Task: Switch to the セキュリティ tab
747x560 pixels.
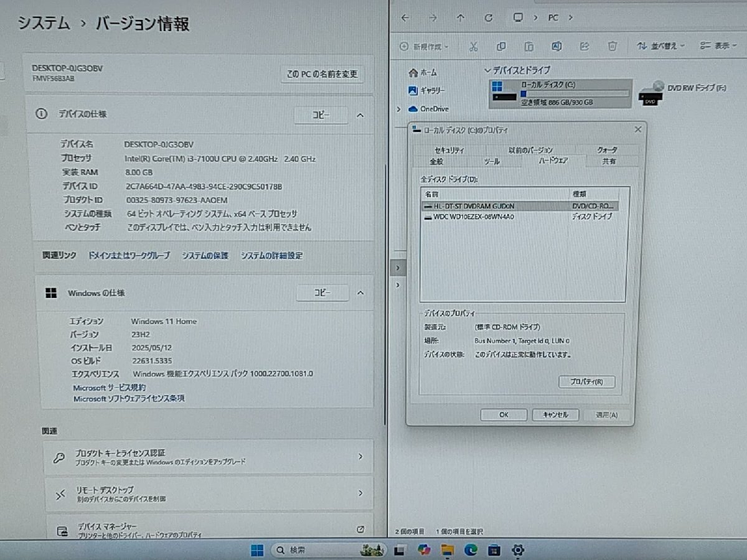Action: click(x=449, y=150)
